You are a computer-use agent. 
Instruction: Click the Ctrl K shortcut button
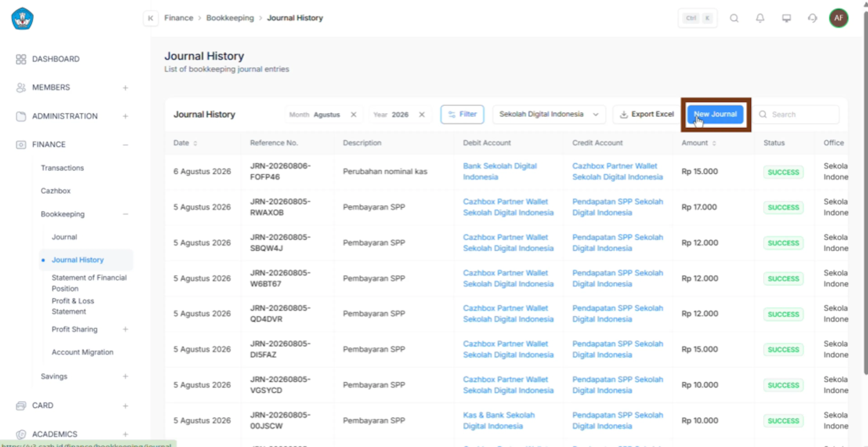698,18
